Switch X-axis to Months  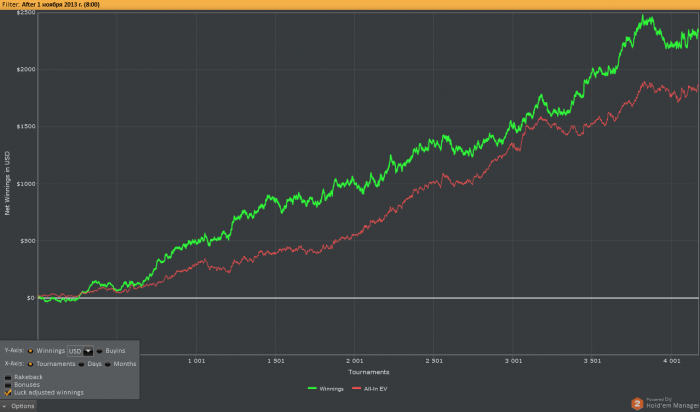pos(108,364)
